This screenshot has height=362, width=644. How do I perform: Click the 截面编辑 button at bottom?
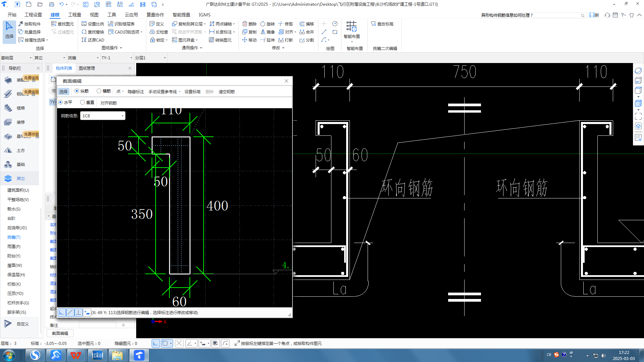coord(60,333)
